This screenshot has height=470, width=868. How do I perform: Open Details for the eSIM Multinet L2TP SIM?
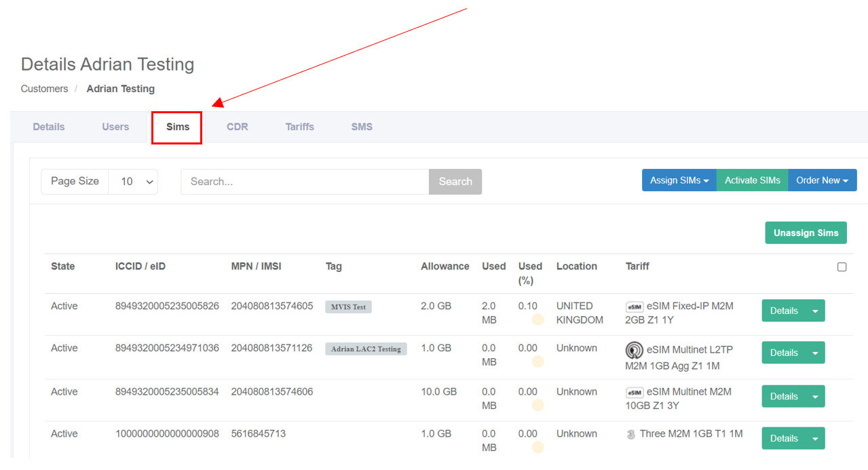[784, 353]
